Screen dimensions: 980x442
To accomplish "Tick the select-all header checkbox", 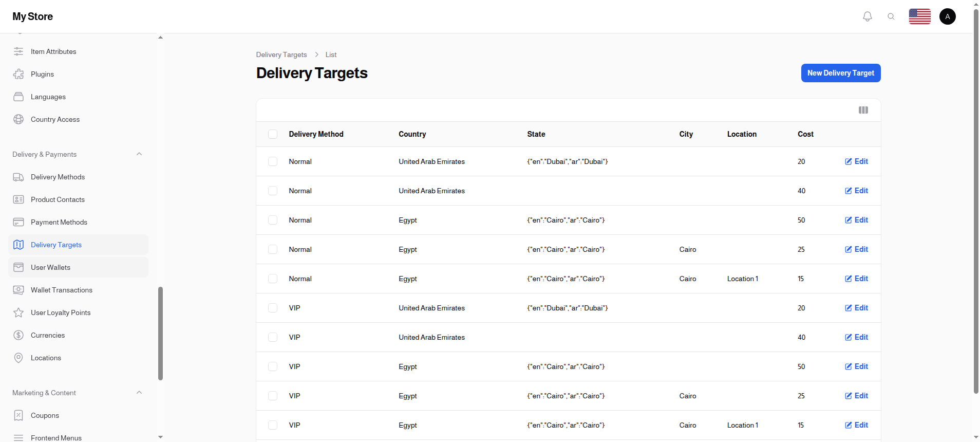I will tap(273, 134).
